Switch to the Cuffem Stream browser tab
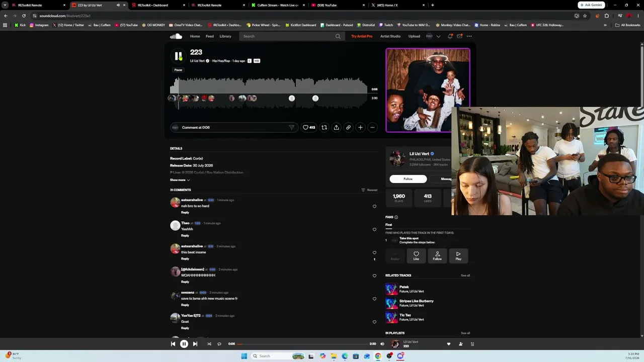 click(x=278, y=5)
